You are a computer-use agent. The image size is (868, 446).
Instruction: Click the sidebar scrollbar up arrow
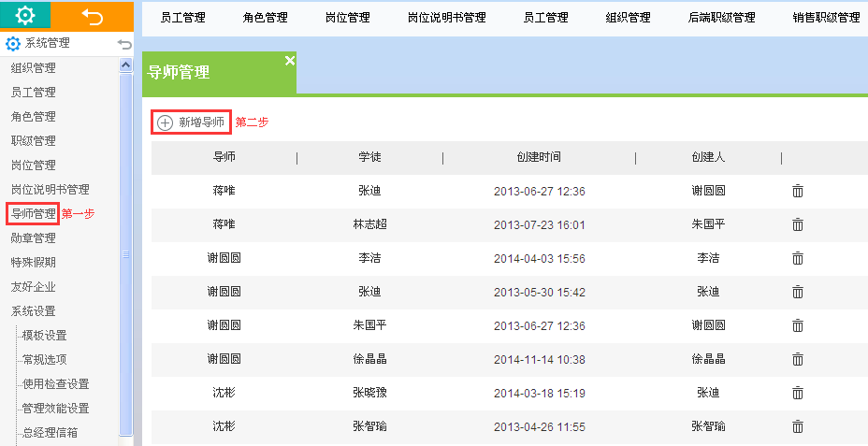coord(125,65)
